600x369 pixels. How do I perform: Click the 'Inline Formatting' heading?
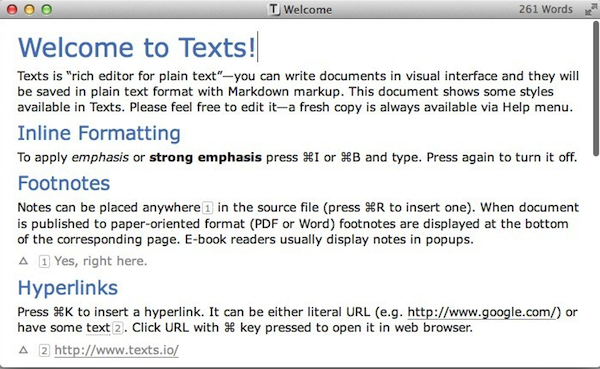point(99,133)
